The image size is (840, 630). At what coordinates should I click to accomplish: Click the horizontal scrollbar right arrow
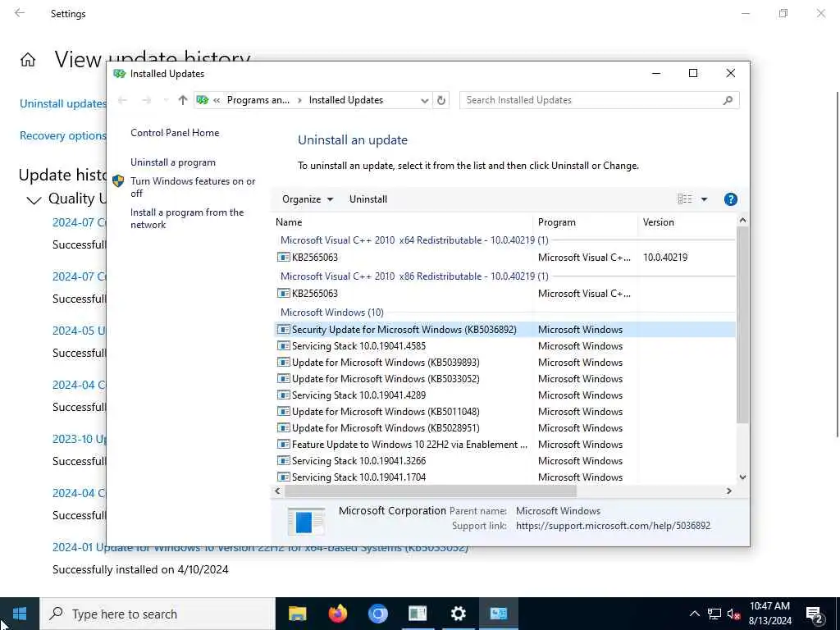[729, 491]
